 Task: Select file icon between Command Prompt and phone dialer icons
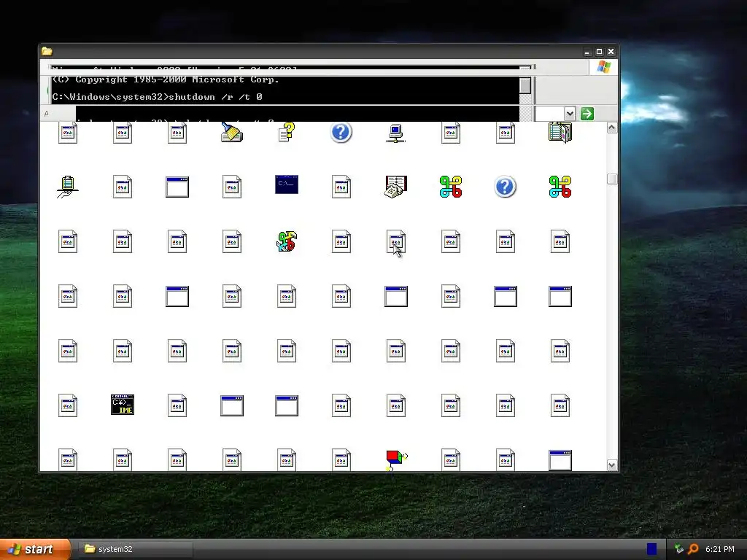341,187
